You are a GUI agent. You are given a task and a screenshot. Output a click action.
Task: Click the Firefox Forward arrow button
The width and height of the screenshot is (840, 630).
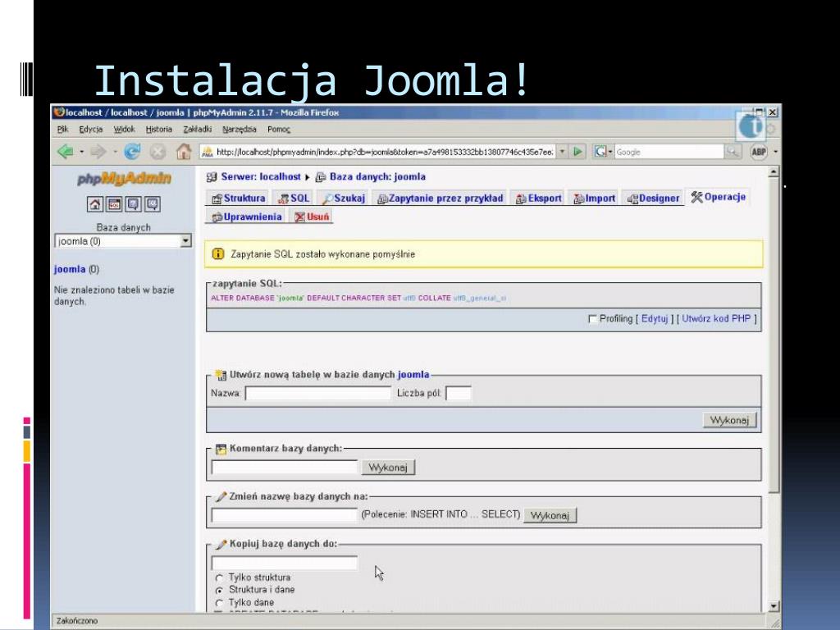tap(98, 152)
